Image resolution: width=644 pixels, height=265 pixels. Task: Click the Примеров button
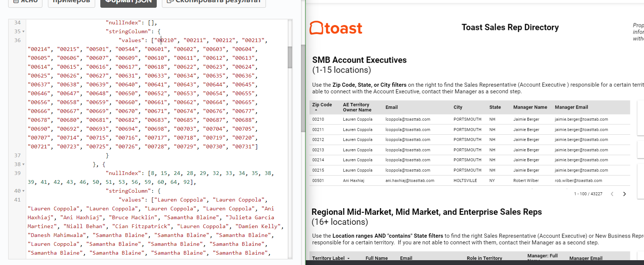[x=72, y=2]
